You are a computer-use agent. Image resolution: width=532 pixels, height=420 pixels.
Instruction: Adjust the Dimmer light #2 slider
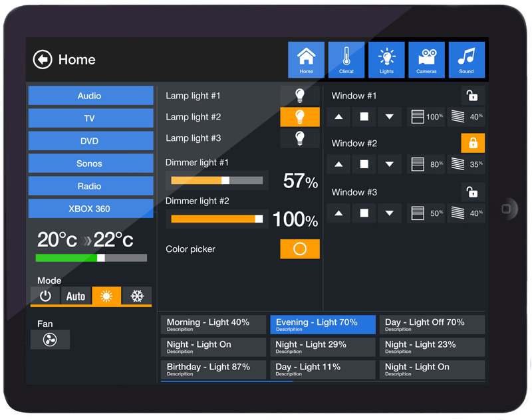217,219
